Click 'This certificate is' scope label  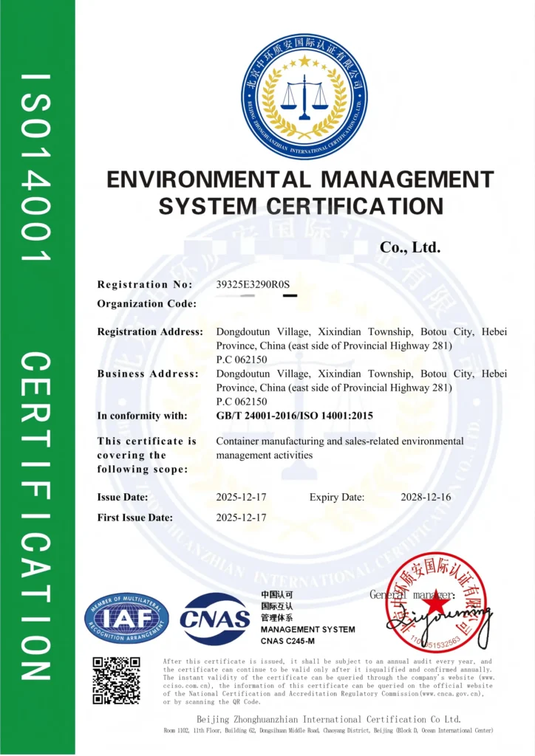pyautogui.click(x=146, y=441)
